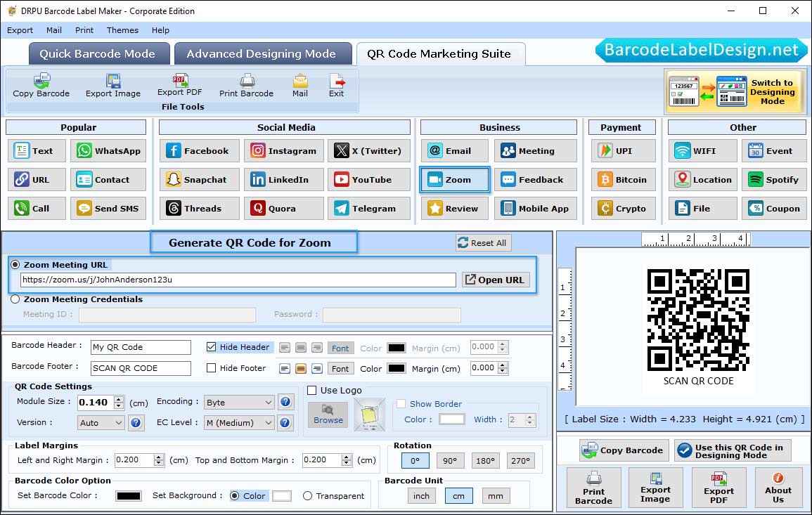Screen dimensions: 812x515
Task: Click the Zoom Meeting URL text field
Action: coord(238,280)
